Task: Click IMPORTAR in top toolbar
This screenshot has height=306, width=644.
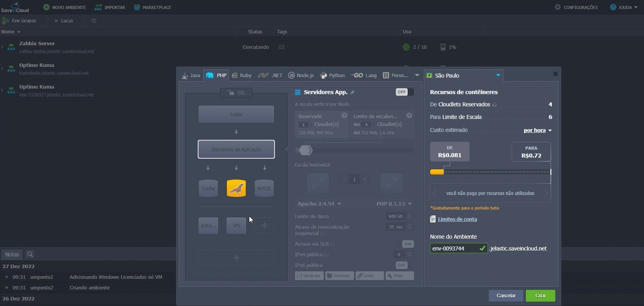Action: tap(110, 7)
